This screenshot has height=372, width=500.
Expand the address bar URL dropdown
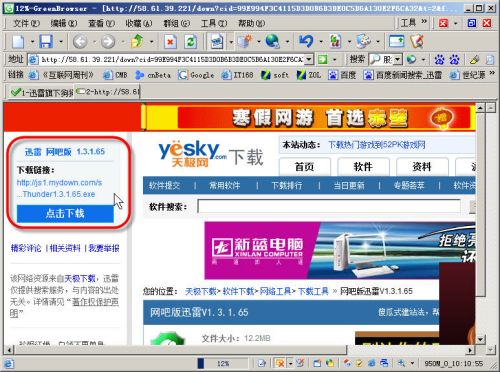309,60
